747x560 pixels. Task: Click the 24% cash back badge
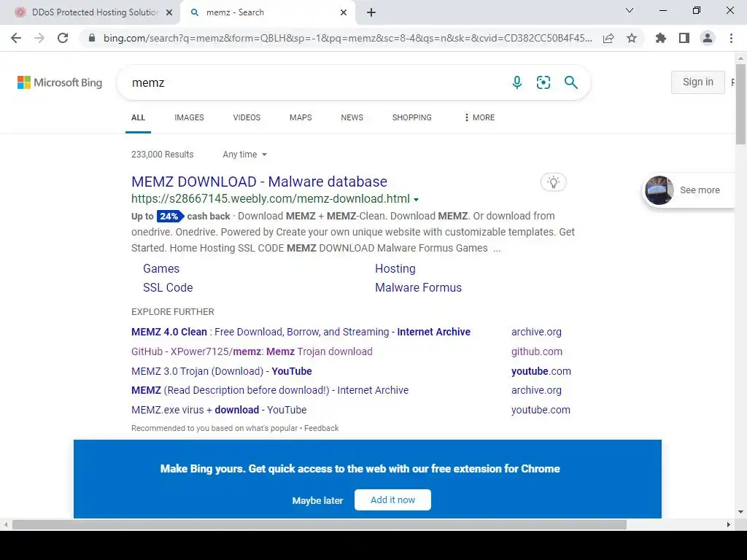pos(169,216)
